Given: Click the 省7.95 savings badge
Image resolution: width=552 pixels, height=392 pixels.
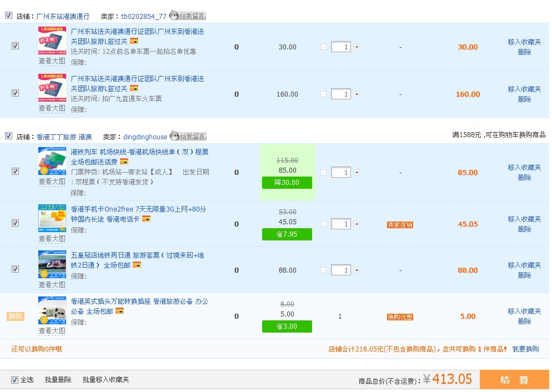Looking at the screenshot, I should (x=287, y=234).
